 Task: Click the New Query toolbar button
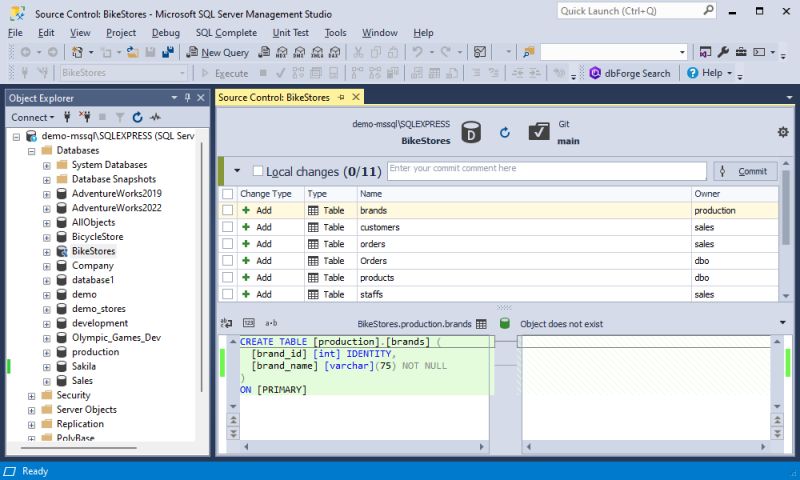[218, 52]
